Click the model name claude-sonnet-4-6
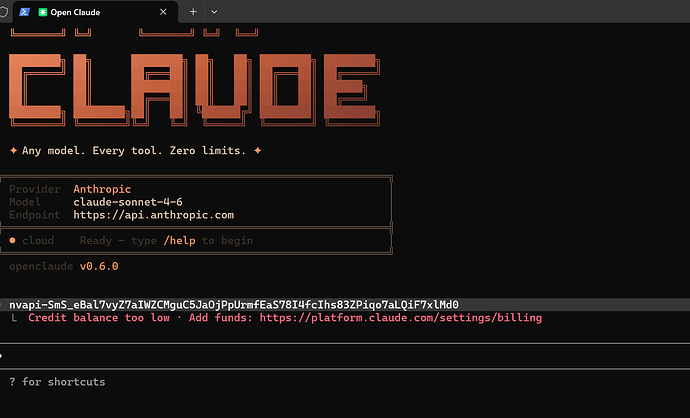 [x=128, y=202]
